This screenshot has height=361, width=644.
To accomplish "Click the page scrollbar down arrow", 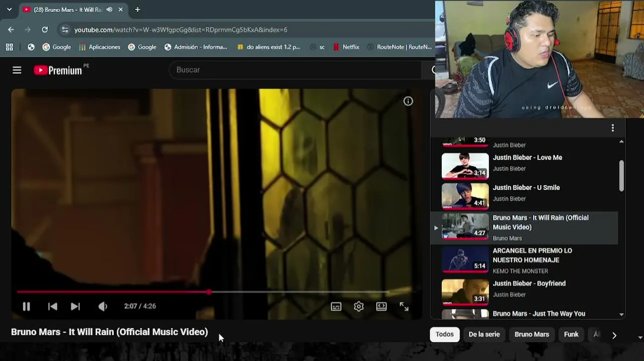I will coord(640,338).
